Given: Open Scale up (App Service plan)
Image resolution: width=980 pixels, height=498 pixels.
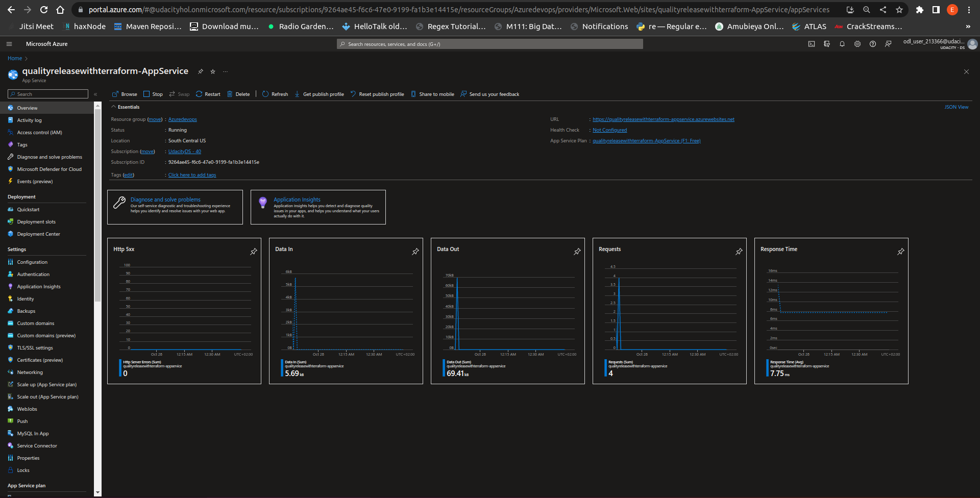Looking at the screenshot, I should [47, 385].
